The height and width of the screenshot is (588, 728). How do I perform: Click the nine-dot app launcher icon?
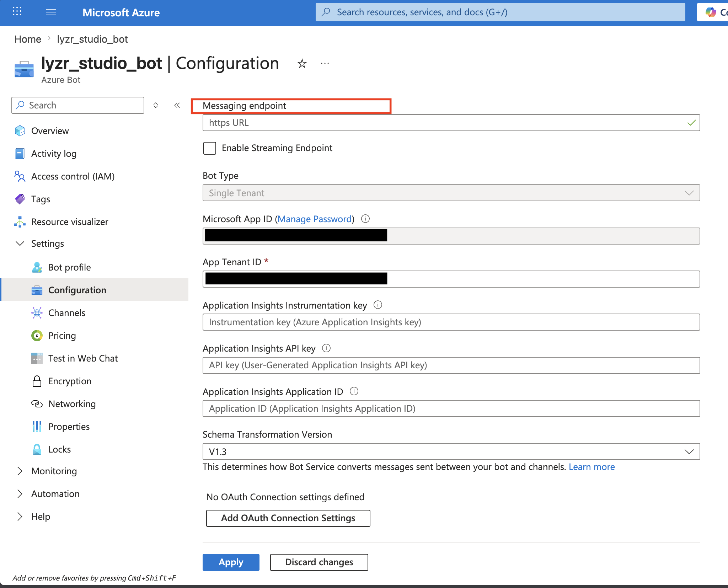(x=17, y=12)
